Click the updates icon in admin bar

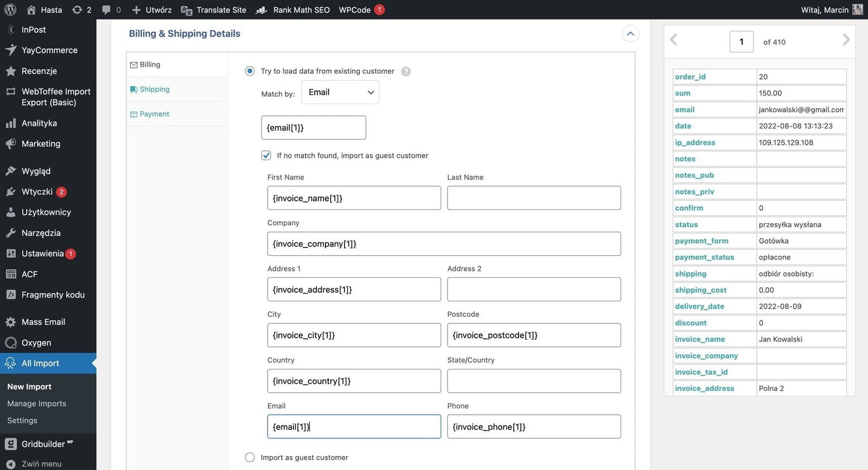coord(78,10)
